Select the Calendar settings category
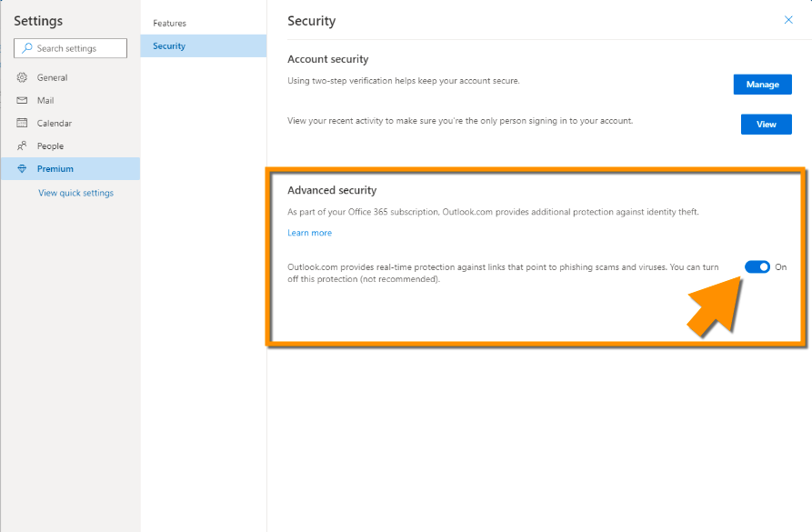812x532 pixels. click(x=54, y=124)
